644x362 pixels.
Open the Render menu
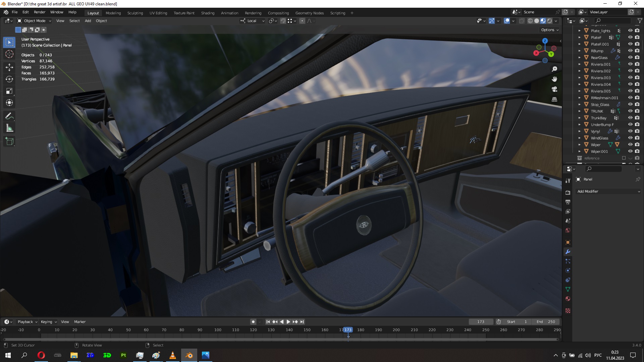[40, 12]
